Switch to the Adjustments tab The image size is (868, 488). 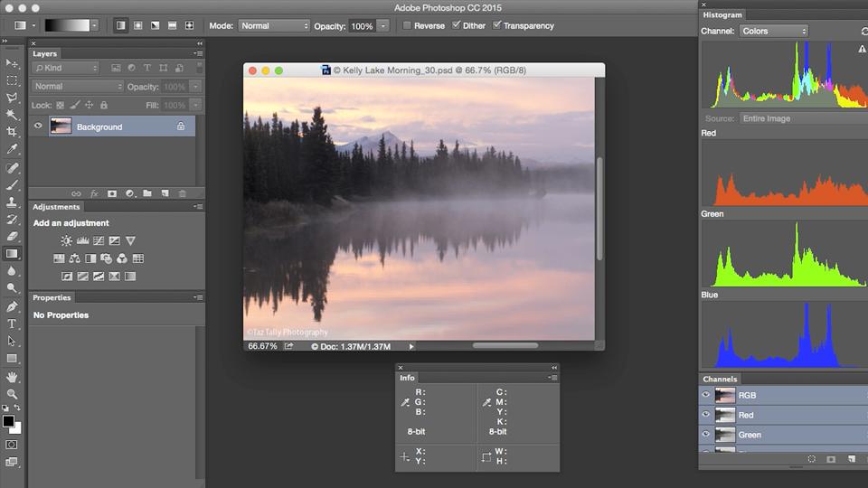56,206
